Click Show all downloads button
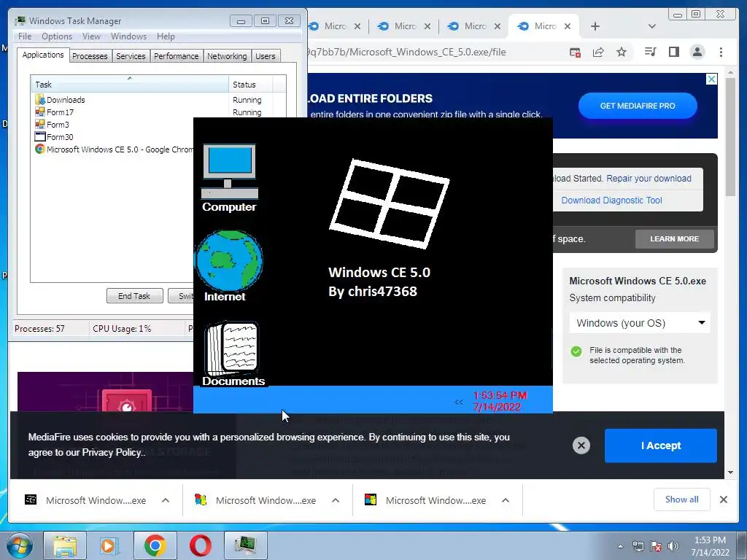The height and width of the screenshot is (560, 747). pos(682,499)
